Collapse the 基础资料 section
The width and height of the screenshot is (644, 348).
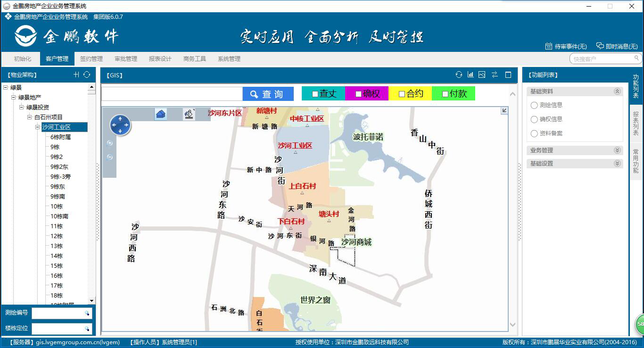point(617,91)
